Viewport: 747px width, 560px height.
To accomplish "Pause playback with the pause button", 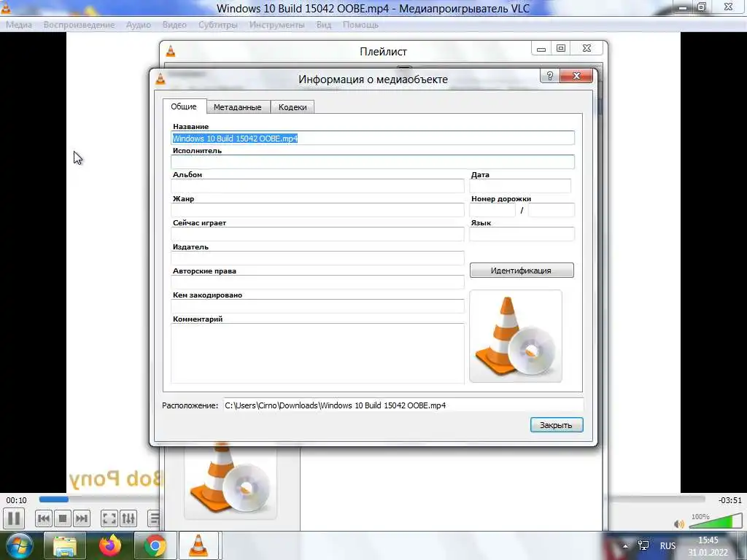I will 14,518.
